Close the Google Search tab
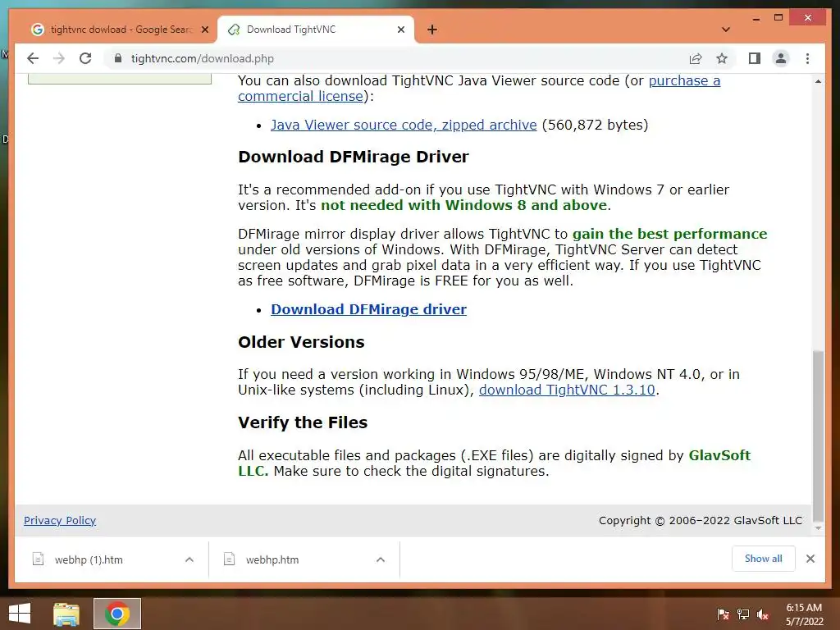This screenshot has width=840, height=630. 204,30
